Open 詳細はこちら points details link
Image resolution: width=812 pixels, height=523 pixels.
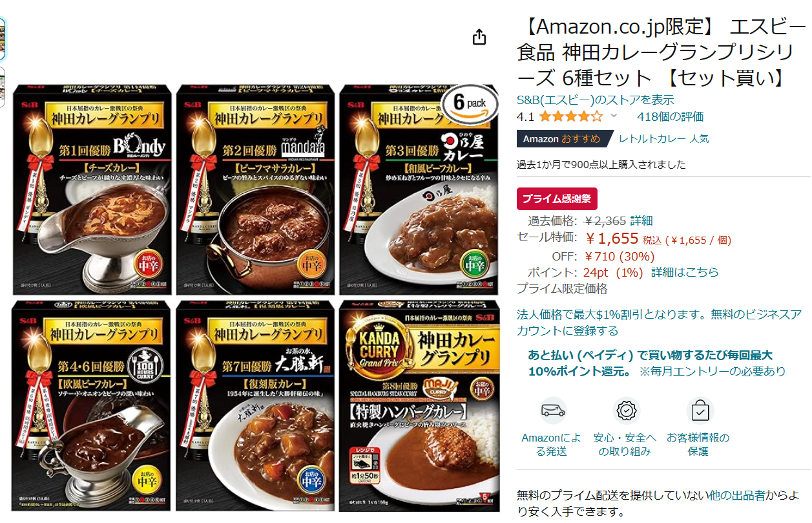685,272
